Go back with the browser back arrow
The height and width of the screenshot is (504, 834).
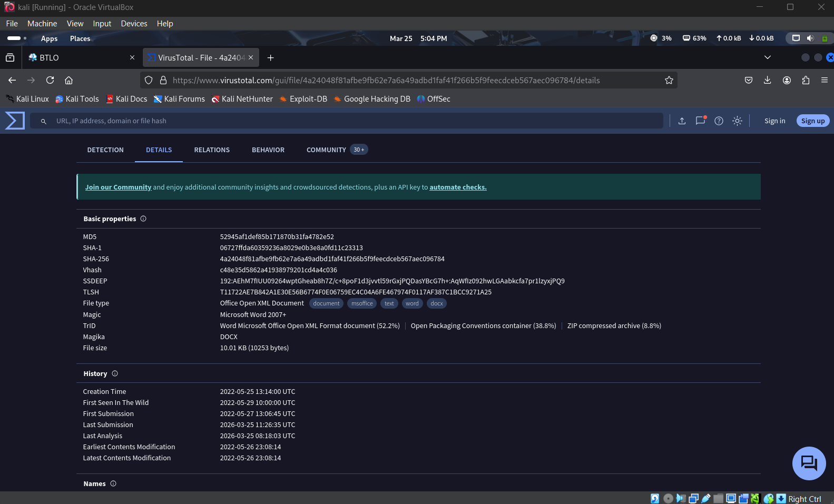(x=12, y=80)
